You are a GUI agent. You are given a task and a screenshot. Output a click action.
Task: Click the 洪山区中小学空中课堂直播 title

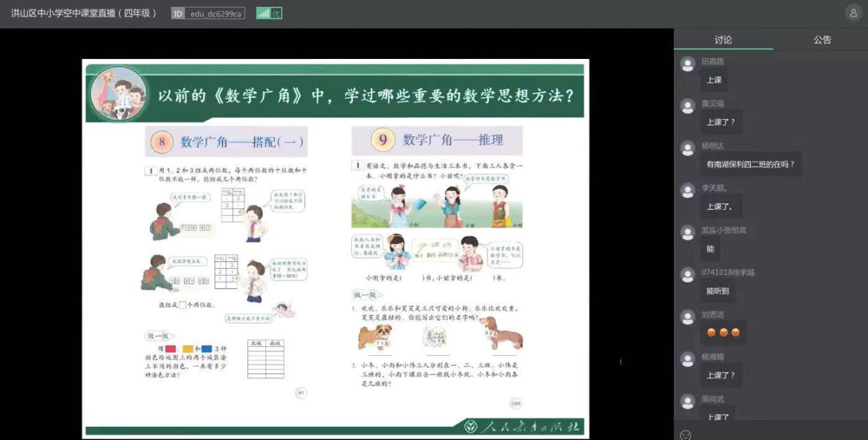click(84, 13)
